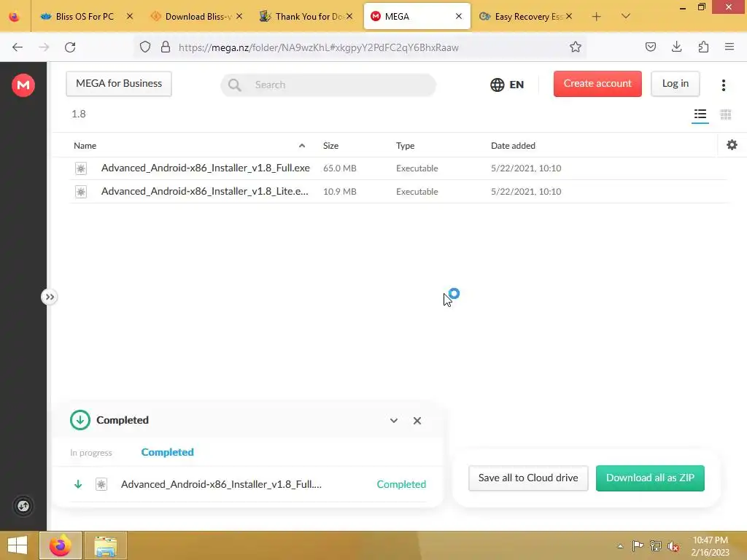Open the Windows Start button

click(x=18, y=545)
